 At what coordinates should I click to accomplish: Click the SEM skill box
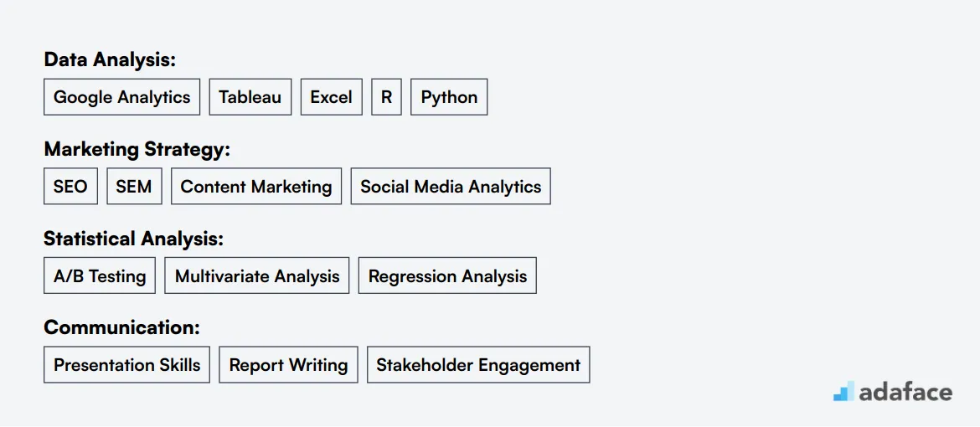tap(134, 187)
